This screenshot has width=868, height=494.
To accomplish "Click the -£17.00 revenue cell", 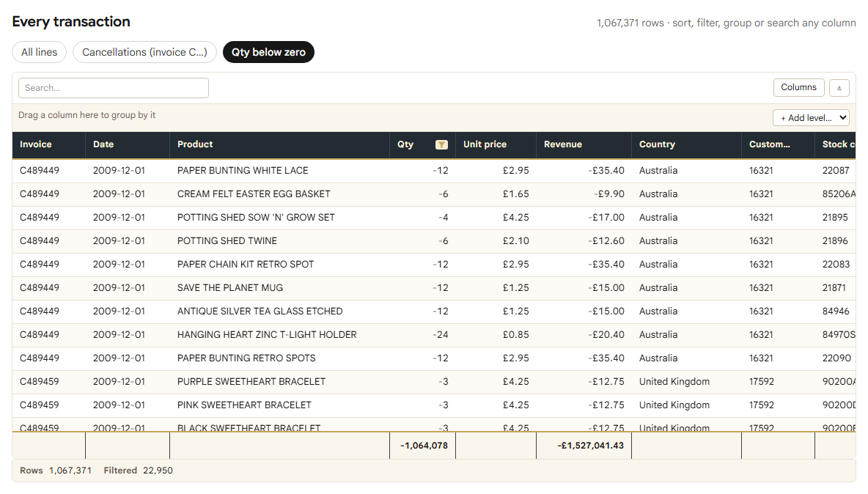I will coord(584,218).
